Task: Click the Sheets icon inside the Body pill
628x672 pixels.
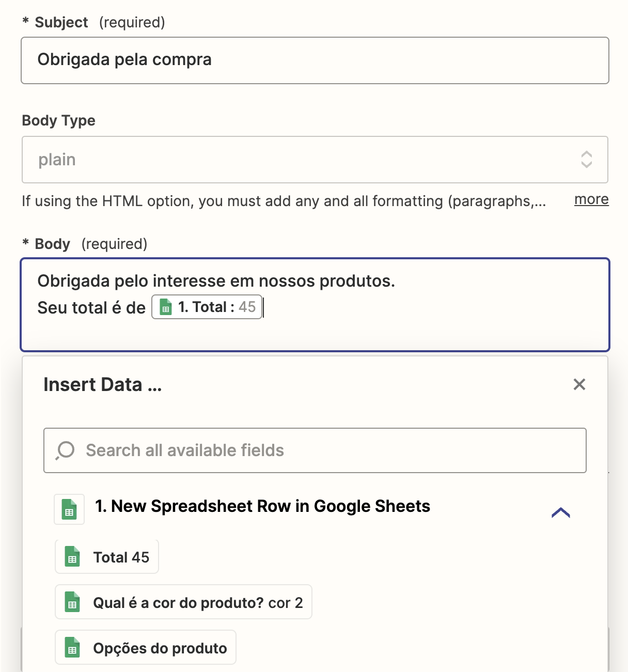Action: 165,307
